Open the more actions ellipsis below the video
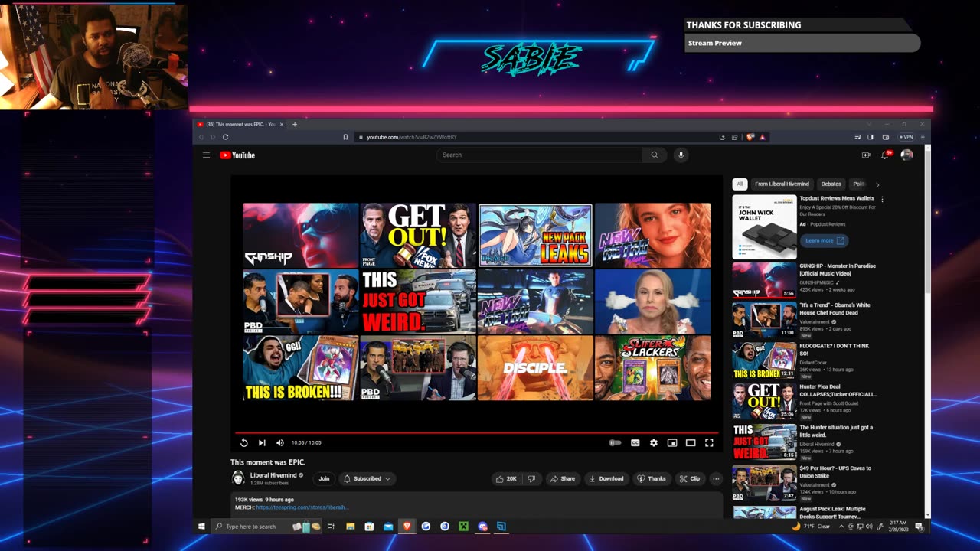The height and width of the screenshot is (551, 980). pyautogui.click(x=716, y=478)
